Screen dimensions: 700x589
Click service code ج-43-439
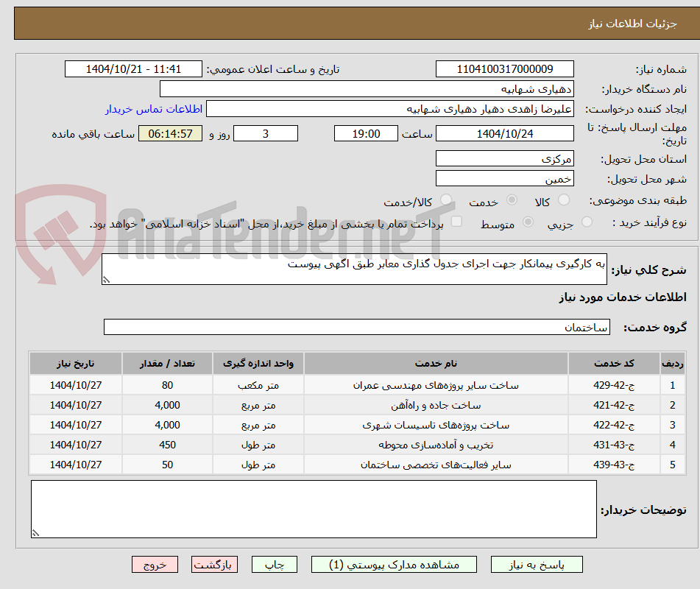point(614,465)
